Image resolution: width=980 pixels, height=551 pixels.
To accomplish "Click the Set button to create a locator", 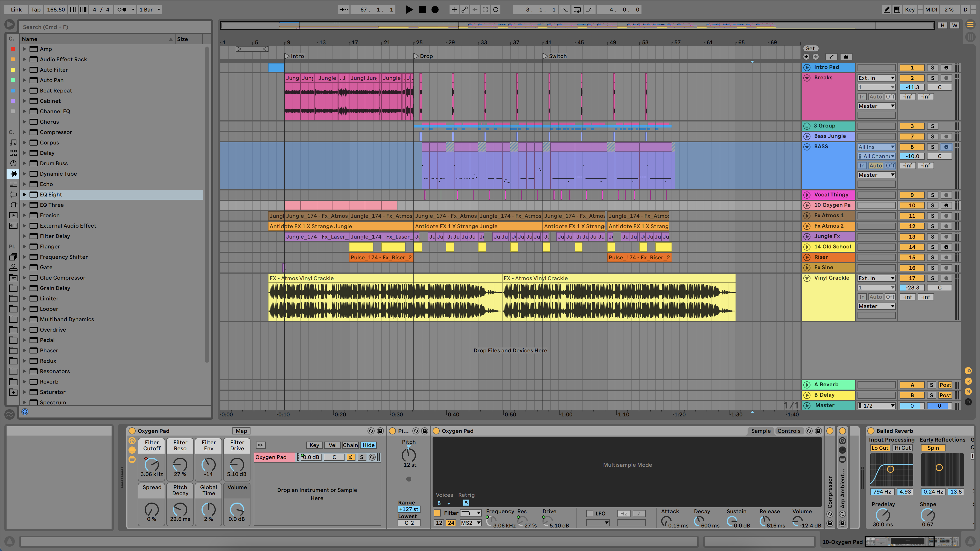I will [811, 48].
